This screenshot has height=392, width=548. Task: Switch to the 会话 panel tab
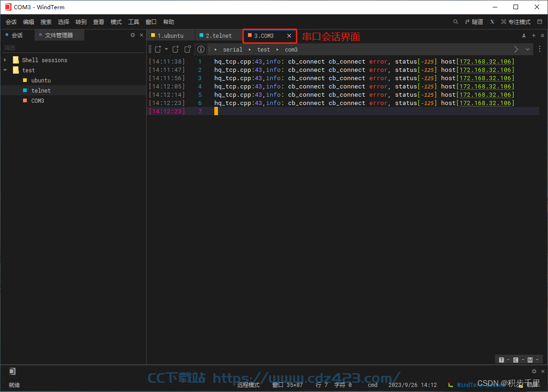coord(17,35)
